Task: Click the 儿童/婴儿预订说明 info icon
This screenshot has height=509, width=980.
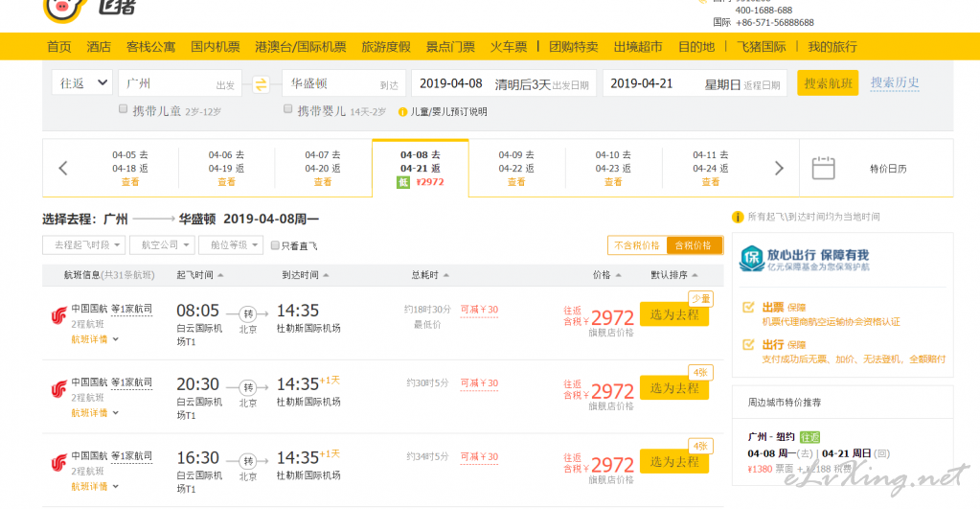Action: (x=403, y=112)
